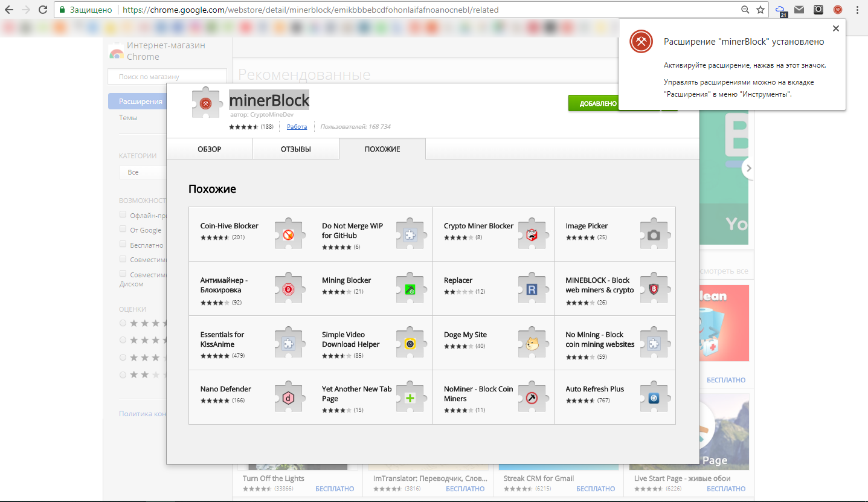
Task: Click БЕСПЛАТНО for Turn Off the Lights
Action: (335, 489)
